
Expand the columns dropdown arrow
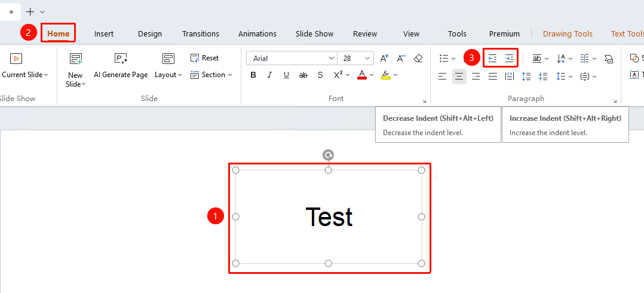coord(594,59)
